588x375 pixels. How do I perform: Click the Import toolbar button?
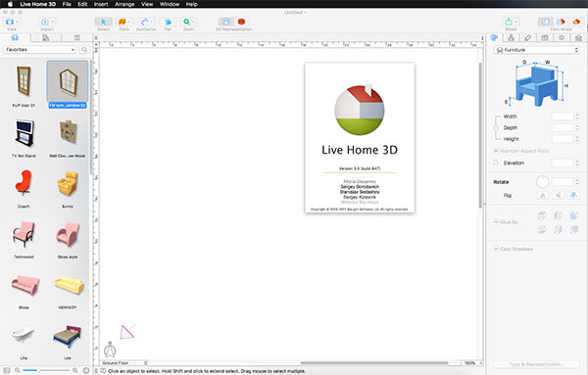pos(47,23)
